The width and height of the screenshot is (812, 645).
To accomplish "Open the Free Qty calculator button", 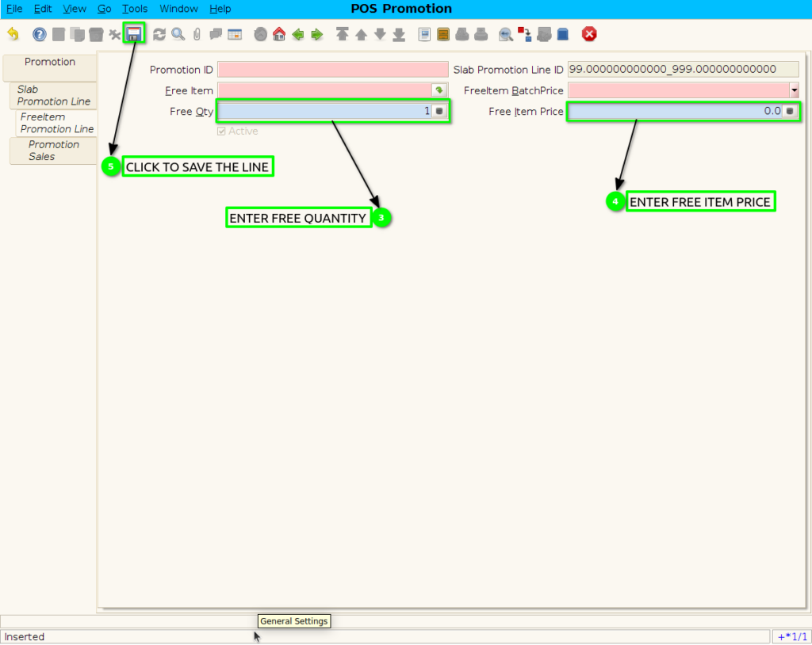I will [439, 111].
